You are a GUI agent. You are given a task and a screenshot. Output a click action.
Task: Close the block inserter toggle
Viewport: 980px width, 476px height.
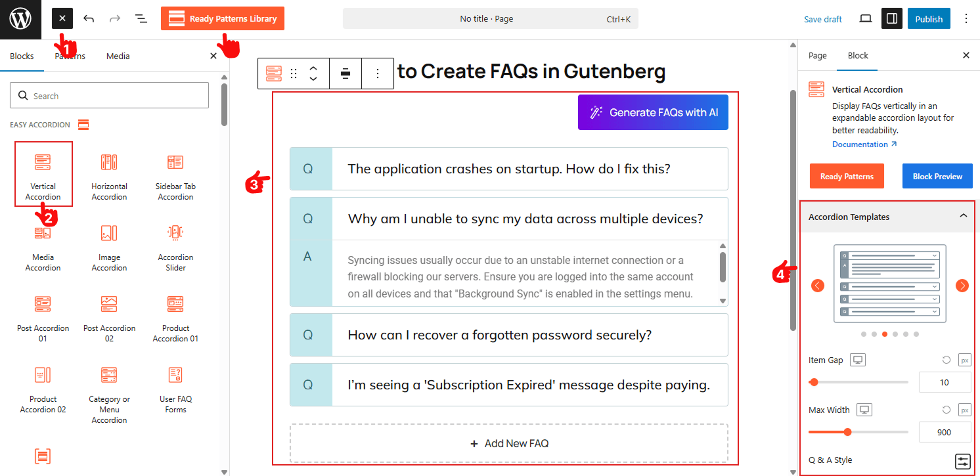click(x=62, y=18)
